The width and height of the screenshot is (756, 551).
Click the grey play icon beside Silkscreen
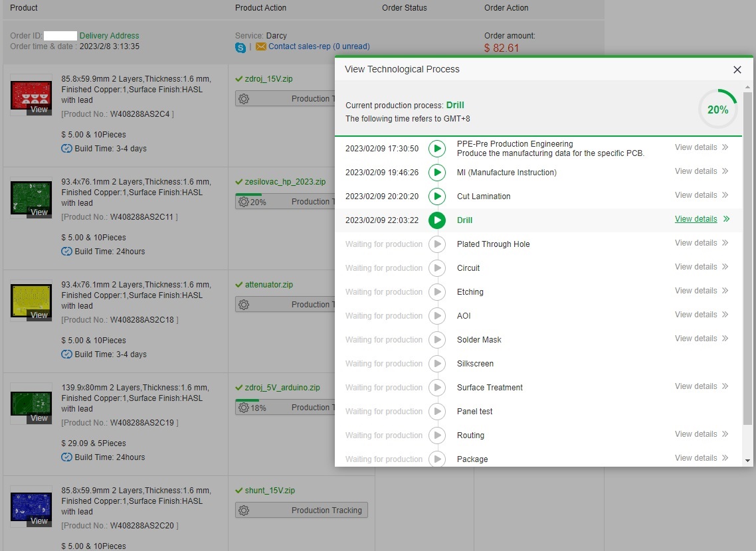point(437,364)
